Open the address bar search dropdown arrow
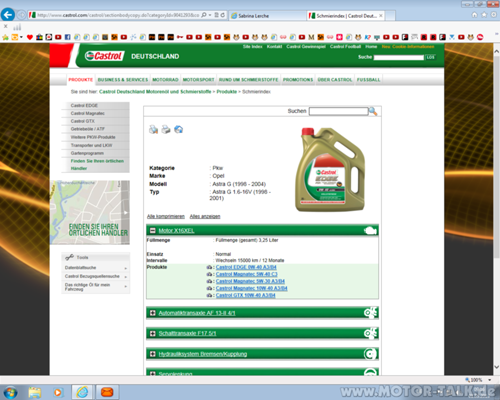 coord(210,15)
